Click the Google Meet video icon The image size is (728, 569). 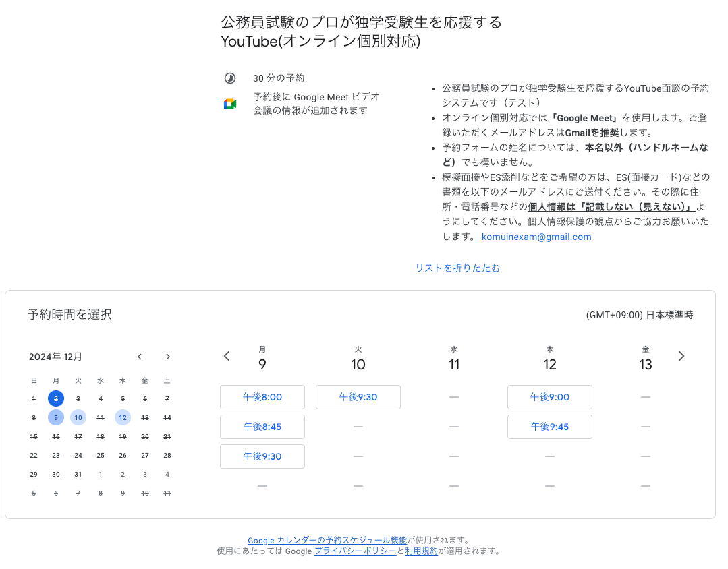[230, 104]
